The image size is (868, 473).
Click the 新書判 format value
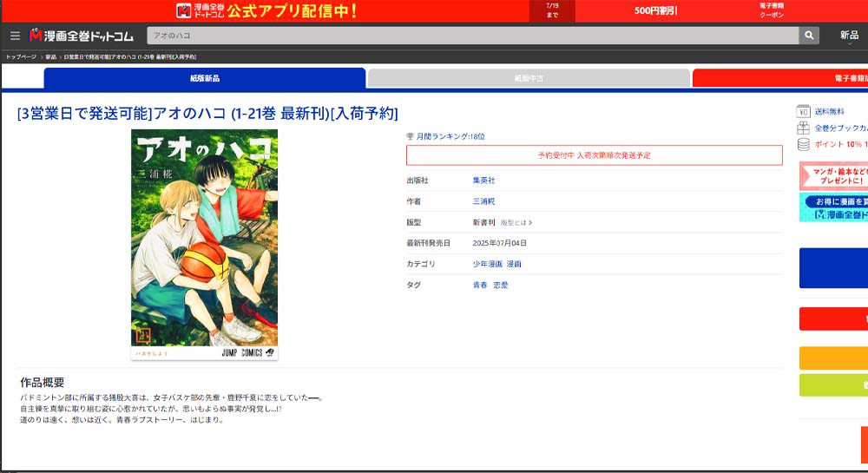pyautogui.click(x=483, y=222)
